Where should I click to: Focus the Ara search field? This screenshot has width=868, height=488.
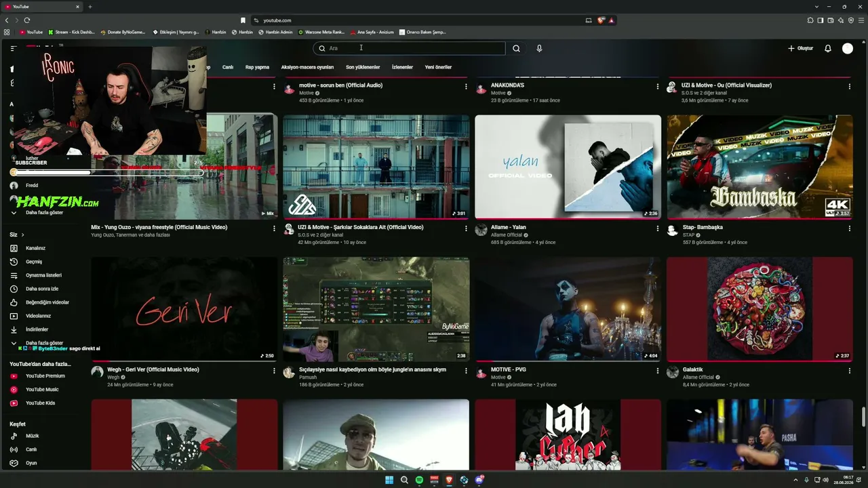(409, 49)
